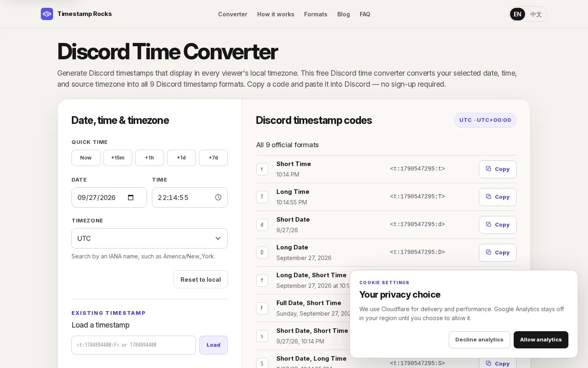Click the 'D' format badge for Long Date
Image resolution: width=588 pixels, height=368 pixels.
(x=262, y=253)
